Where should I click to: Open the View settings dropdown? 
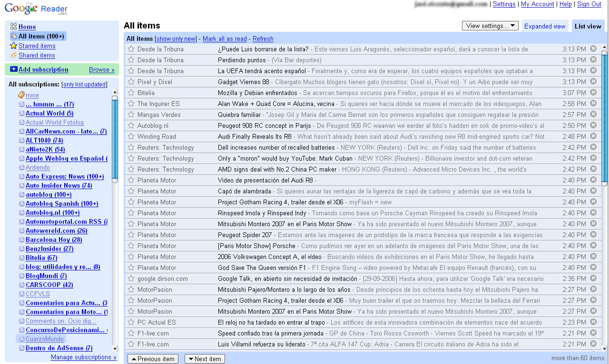coord(490,26)
